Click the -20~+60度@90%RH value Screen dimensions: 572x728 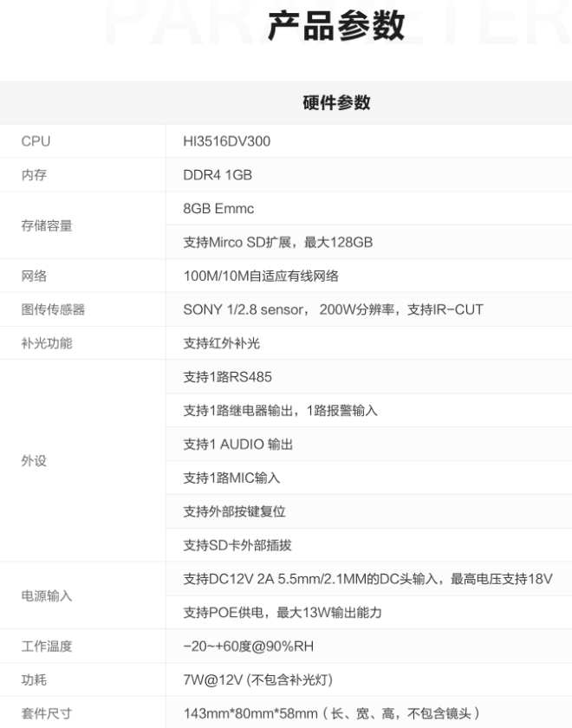click(249, 646)
